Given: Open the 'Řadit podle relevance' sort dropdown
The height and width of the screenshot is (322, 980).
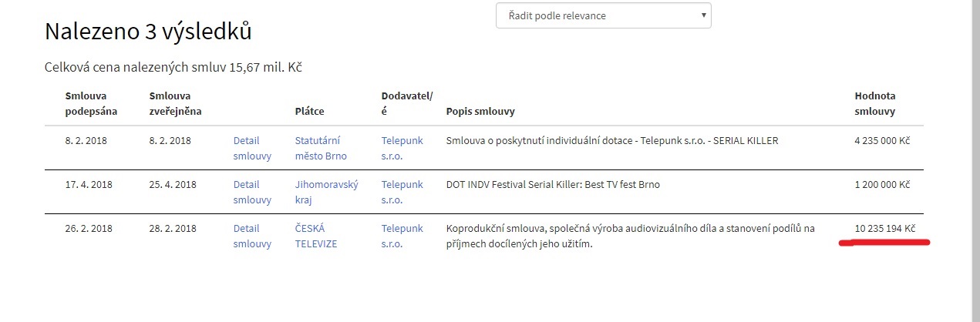Looking at the screenshot, I should [x=603, y=15].
